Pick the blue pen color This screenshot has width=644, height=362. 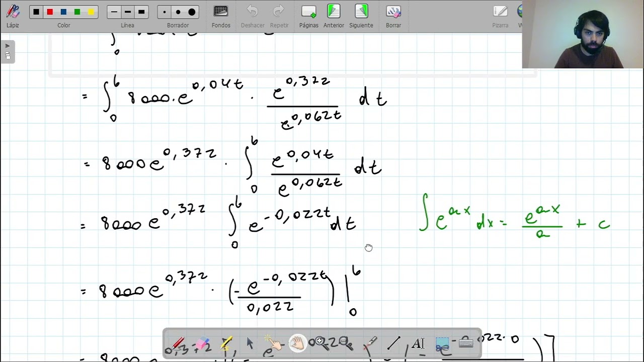click(x=63, y=12)
